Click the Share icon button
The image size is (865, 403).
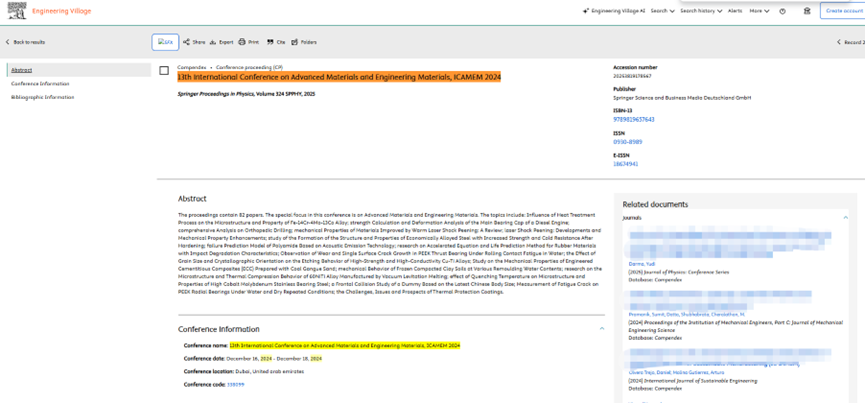pyautogui.click(x=195, y=42)
